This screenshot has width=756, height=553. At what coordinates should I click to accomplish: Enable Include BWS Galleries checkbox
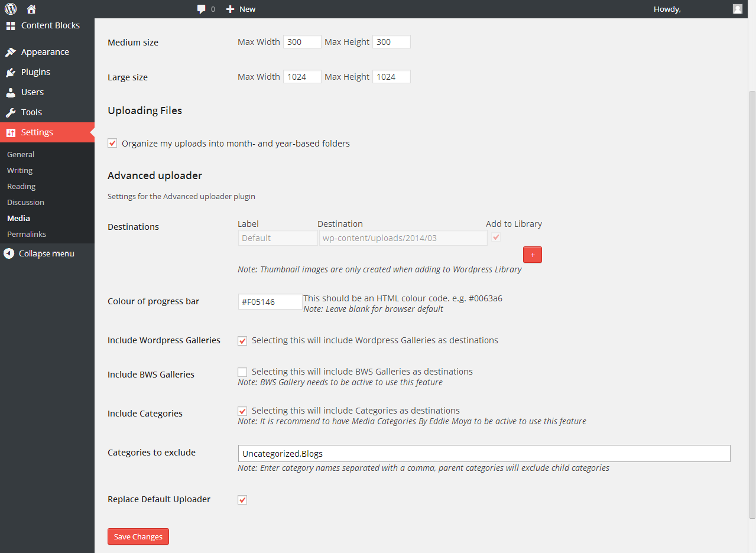(242, 372)
